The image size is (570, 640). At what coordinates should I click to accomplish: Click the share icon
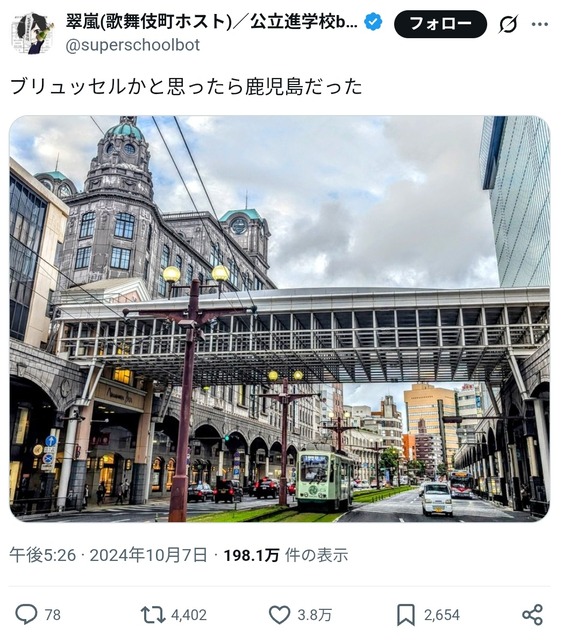click(533, 615)
